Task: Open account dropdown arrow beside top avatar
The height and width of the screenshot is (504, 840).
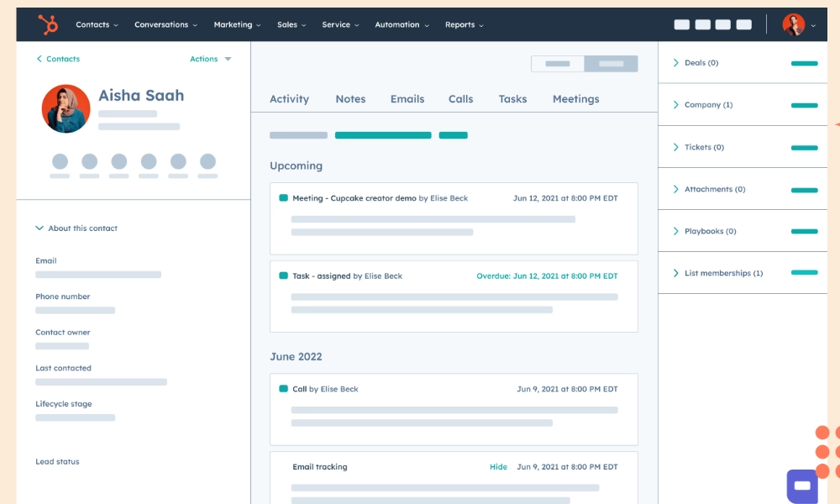Action: click(813, 25)
